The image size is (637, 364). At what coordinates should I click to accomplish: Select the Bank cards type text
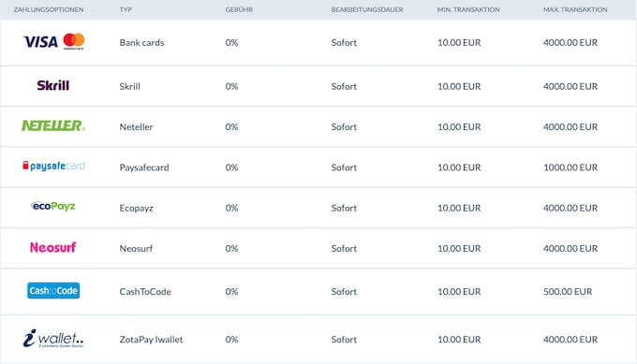pyautogui.click(x=141, y=43)
